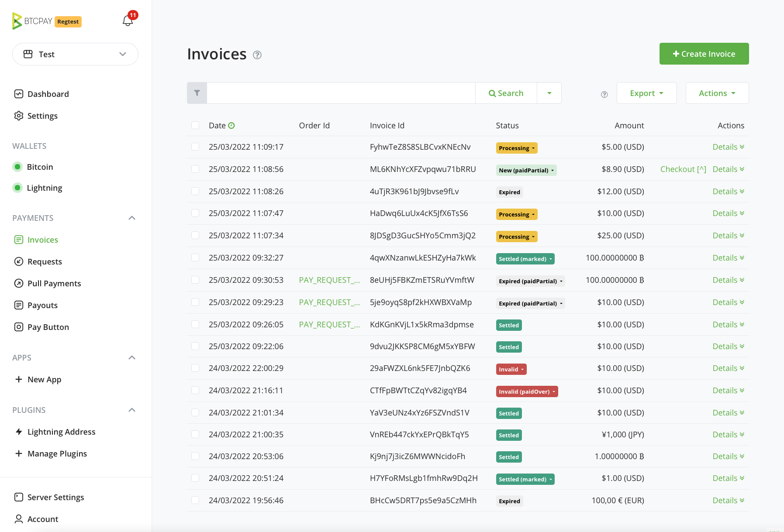Open the Actions dropdown menu
784x532 pixels.
[717, 93]
